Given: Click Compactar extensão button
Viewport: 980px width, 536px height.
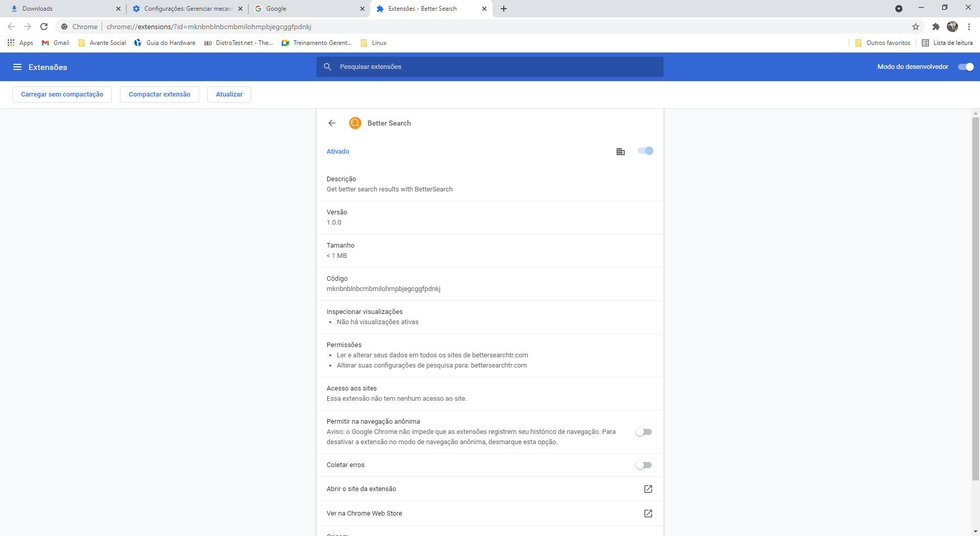Looking at the screenshot, I should (159, 94).
